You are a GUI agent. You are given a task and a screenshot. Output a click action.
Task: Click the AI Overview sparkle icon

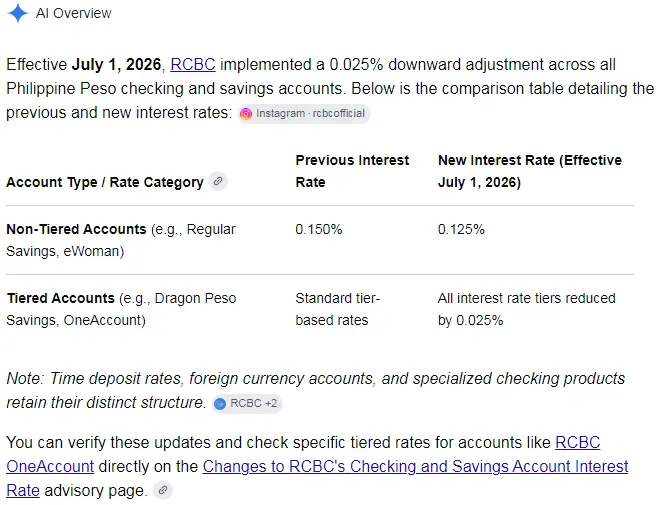[17, 13]
